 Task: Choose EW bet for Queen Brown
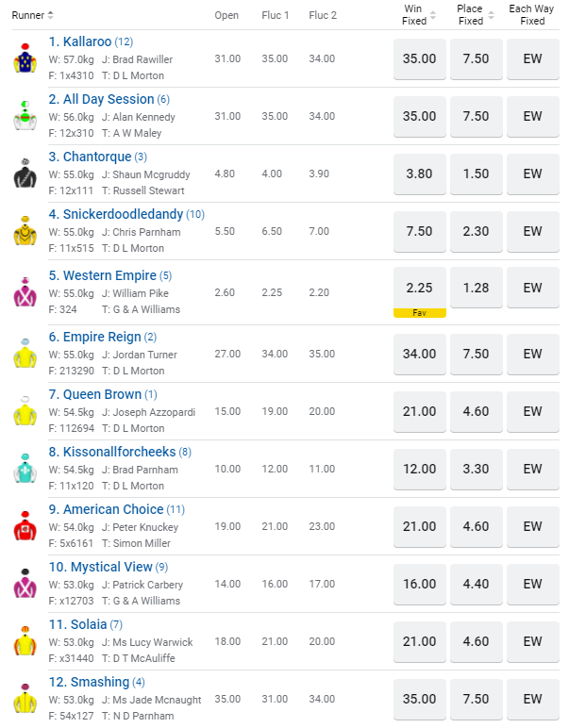(532, 411)
